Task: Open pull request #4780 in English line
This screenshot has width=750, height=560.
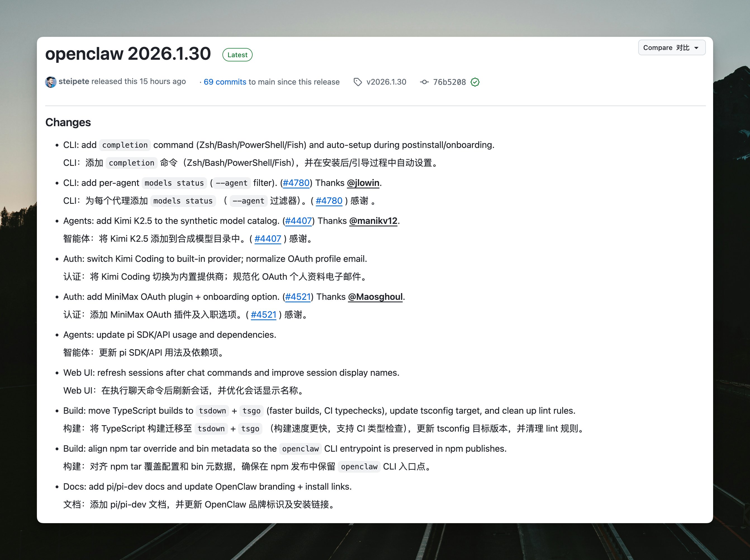Action: (296, 183)
